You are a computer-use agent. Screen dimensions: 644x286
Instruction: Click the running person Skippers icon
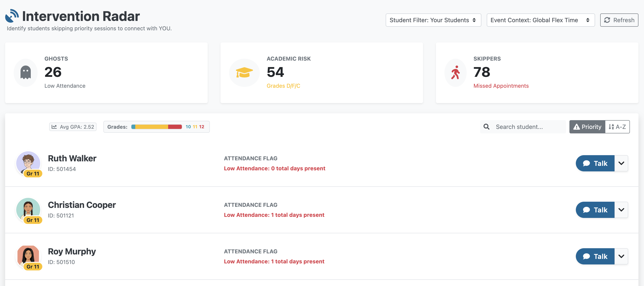tap(456, 72)
